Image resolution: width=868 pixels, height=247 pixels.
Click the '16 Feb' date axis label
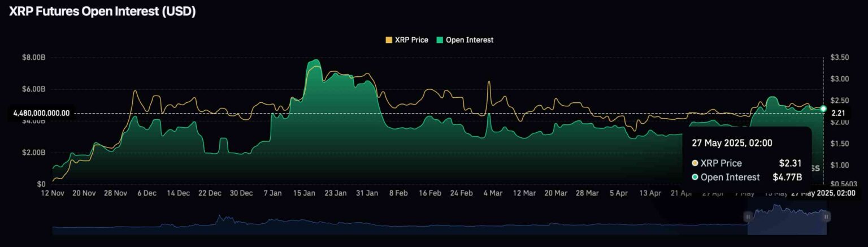point(430,193)
